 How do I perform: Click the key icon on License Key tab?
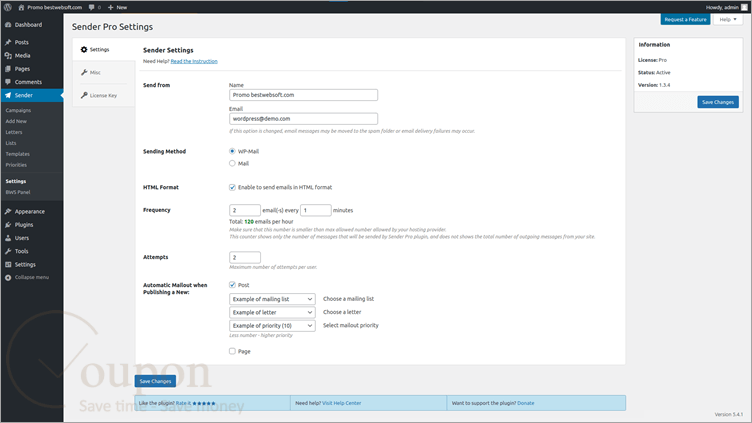(x=84, y=95)
